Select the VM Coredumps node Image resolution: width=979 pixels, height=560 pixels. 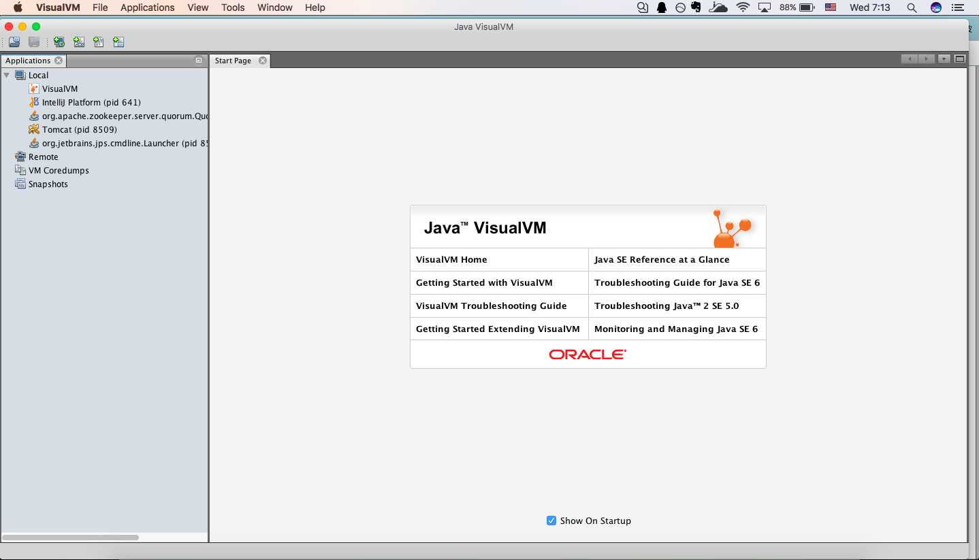click(59, 171)
